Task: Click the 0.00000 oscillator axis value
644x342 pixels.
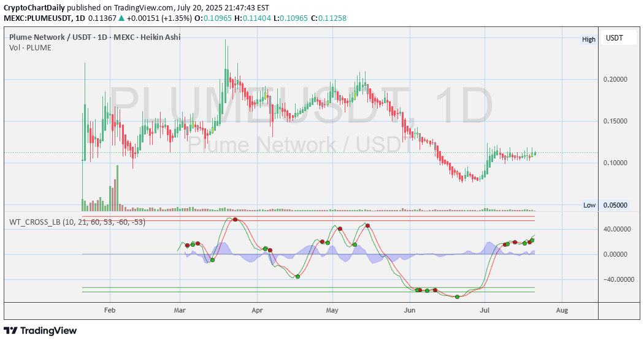Action: coord(615,254)
